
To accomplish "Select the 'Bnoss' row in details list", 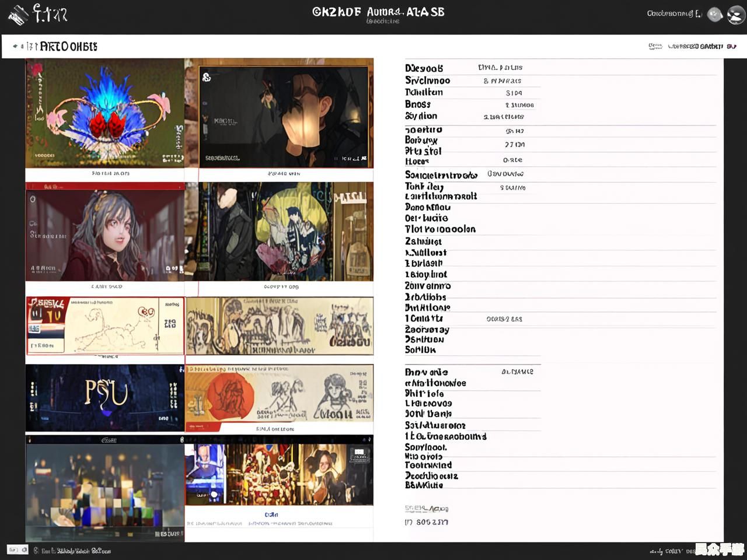I will click(418, 104).
